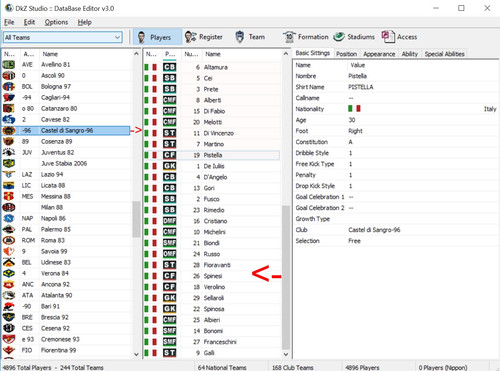
Task: Click the Age value 30
Action: tap(352, 120)
